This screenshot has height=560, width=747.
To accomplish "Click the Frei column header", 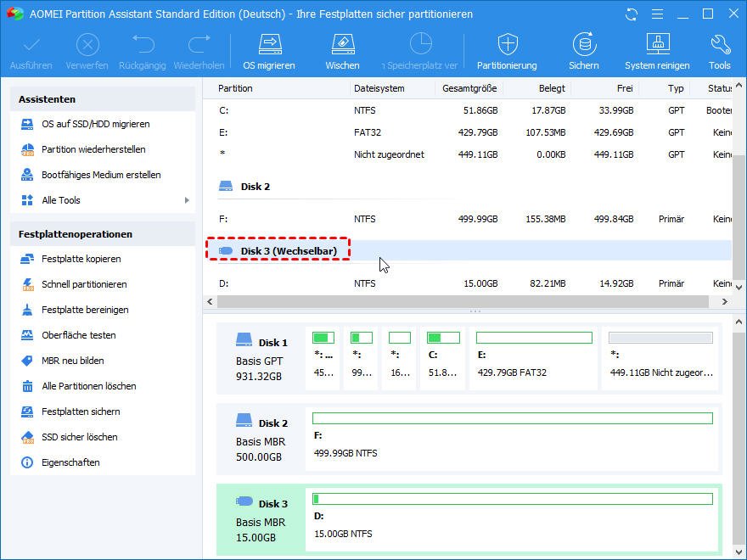I will click(x=625, y=88).
